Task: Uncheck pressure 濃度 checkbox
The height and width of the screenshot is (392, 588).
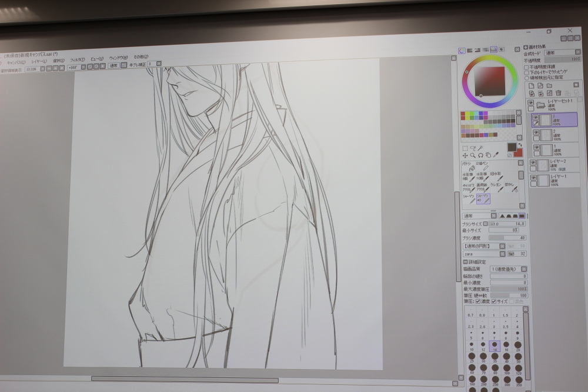Action: 477,301
